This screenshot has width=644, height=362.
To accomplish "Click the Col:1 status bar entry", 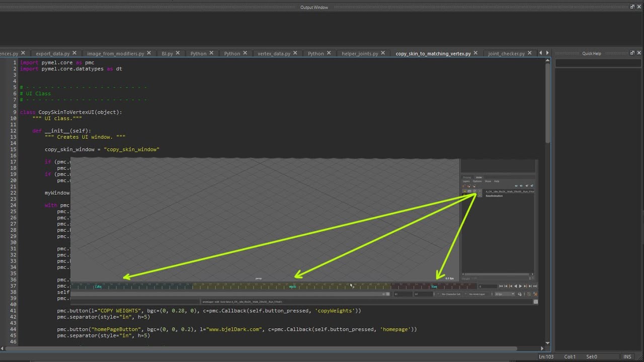I will click(x=570, y=357).
